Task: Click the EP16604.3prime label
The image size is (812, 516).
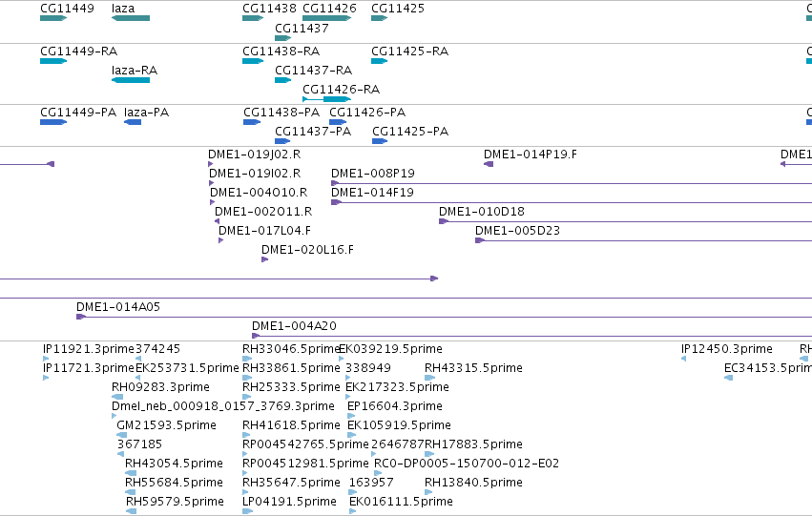Action: (x=395, y=406)
